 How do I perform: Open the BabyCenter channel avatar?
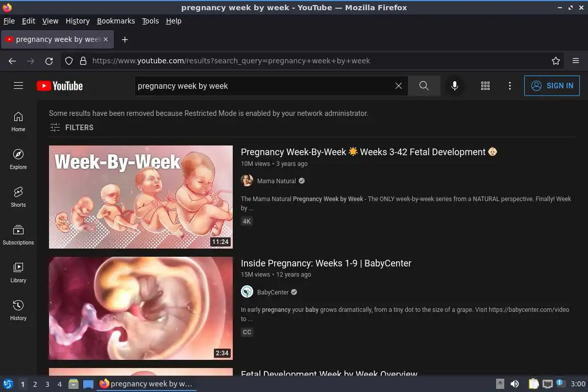point(247,291)
